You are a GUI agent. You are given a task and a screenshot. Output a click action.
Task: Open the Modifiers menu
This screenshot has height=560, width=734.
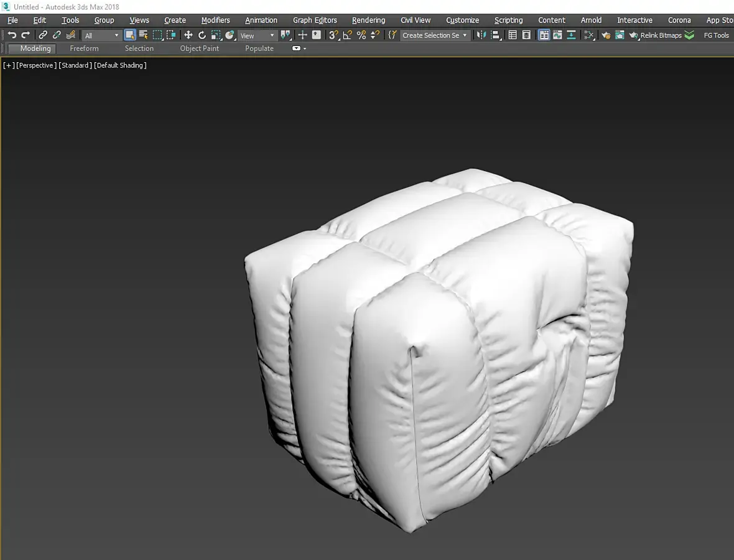(x=215, y=20)
